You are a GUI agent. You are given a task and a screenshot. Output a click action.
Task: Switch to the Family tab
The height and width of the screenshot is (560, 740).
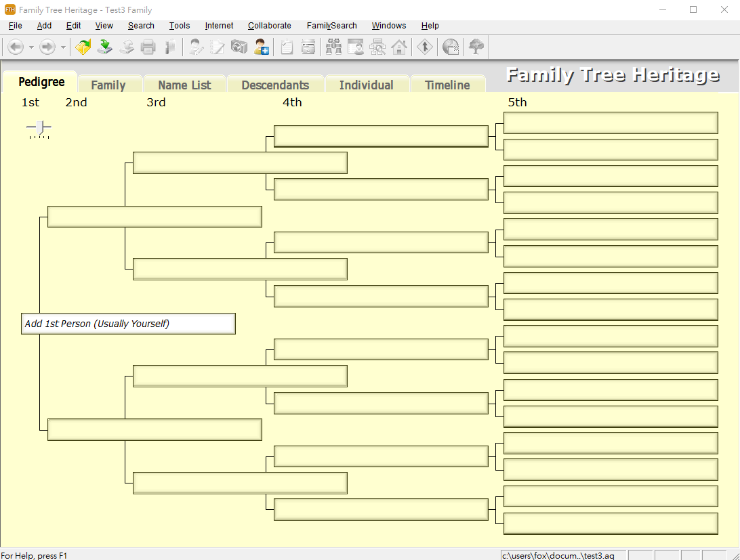coord(108,85)
